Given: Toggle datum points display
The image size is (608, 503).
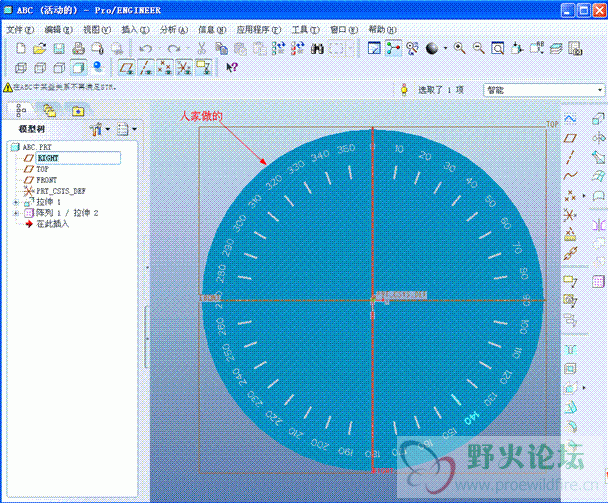Looking at the screenshot, I should pyautogui.click(x=165, y=67).
